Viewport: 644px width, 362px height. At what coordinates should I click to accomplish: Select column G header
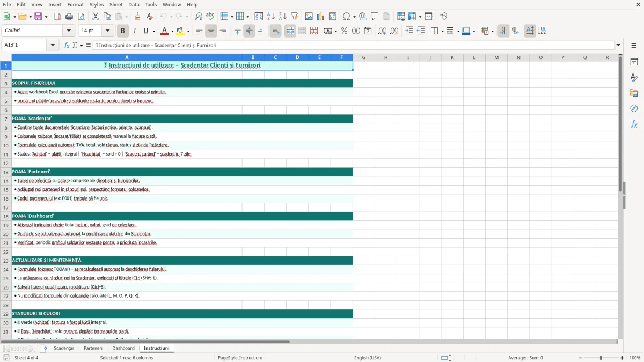click(x=363, y=57)
